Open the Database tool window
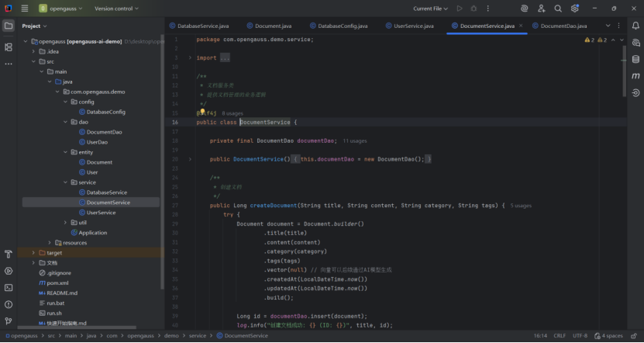This screenshot has height=343, width=644. point(635,59)
